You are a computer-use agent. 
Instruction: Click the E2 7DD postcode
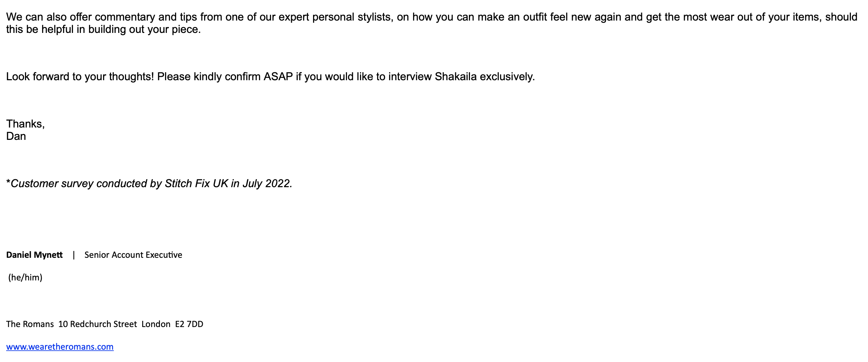point(189,324)
